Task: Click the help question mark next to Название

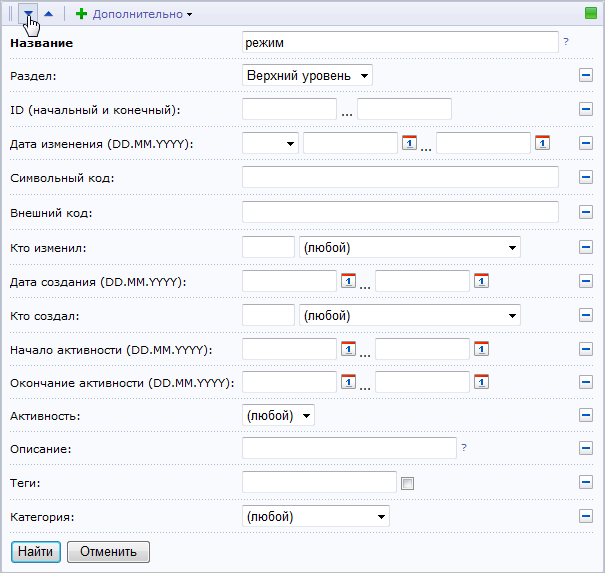Action: [566, 42]
